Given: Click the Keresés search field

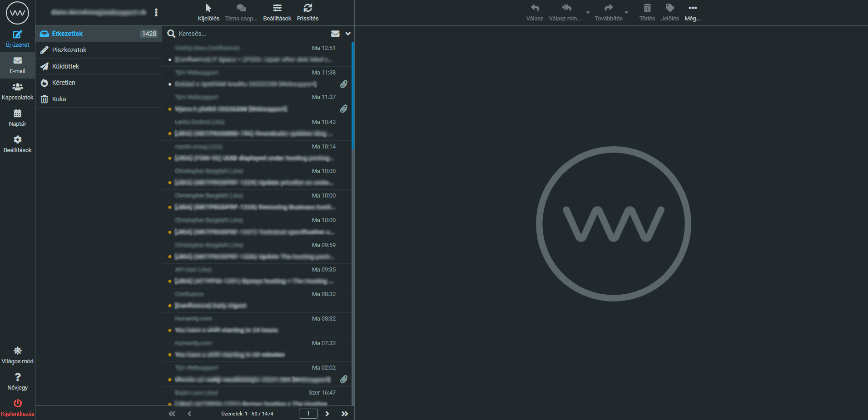Looking at the screenshot, I should click(250, 34).
